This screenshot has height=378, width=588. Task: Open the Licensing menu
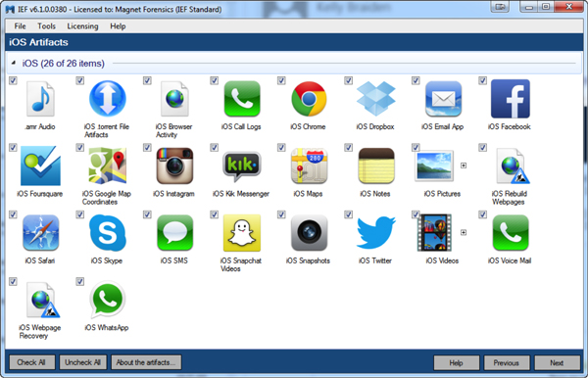pos(82,26)
